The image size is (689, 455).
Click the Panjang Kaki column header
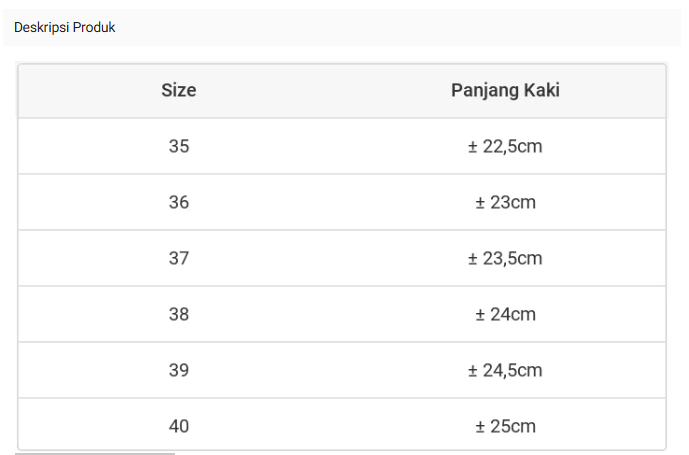click(x=505, y=91)
